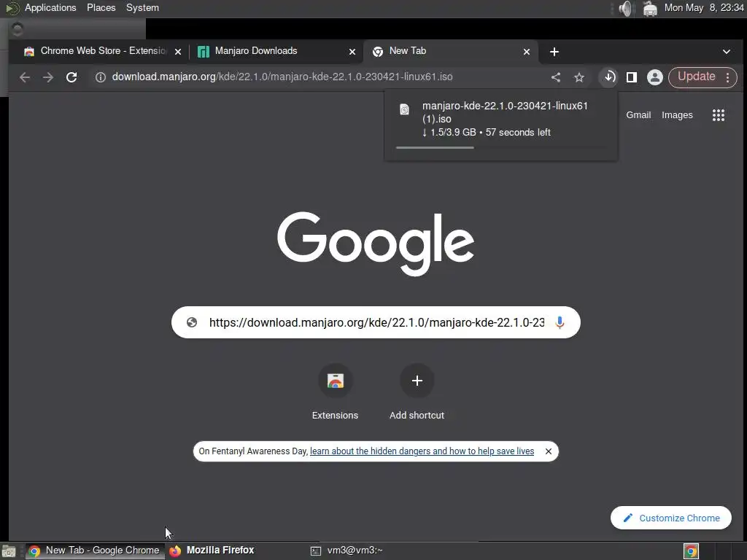747x560 pixels.
Task: Click the Chrome address bar URL
Action: (x=282, y=77)
